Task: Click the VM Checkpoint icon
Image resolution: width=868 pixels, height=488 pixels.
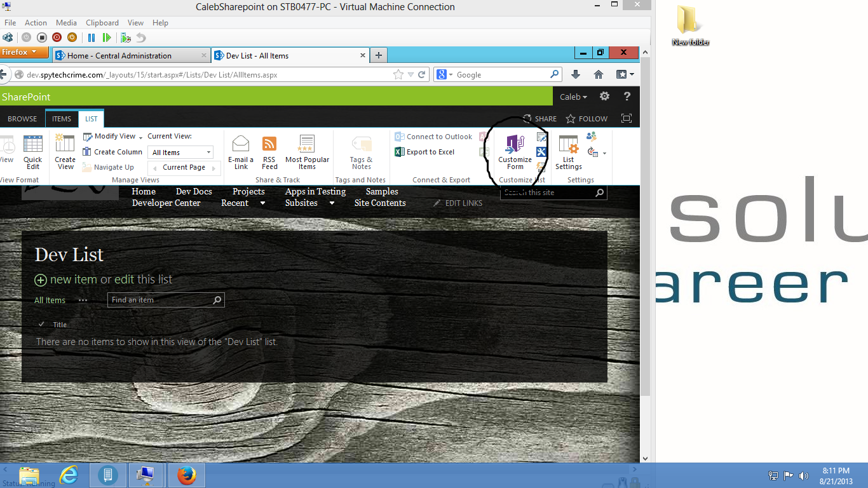Action: tap(126, 37)
